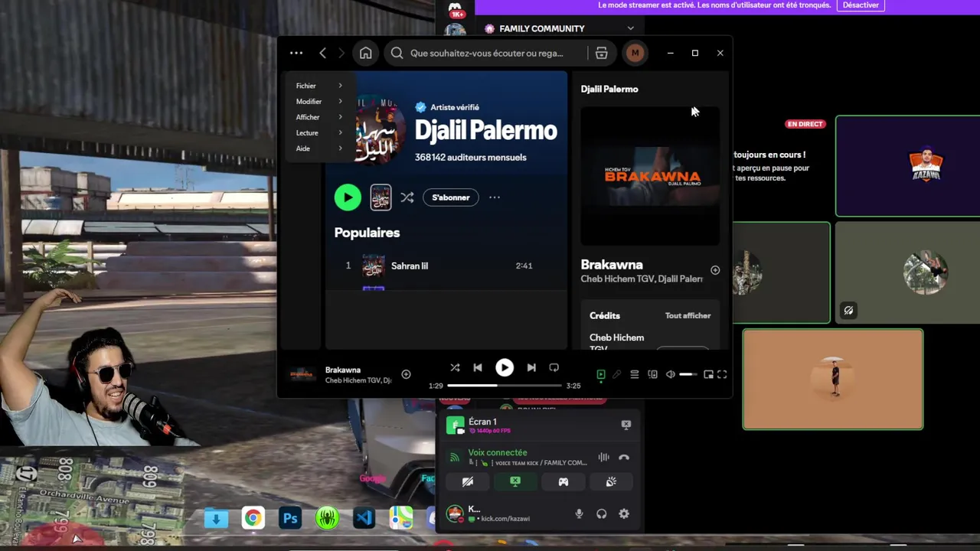980x551 pixels.
Task: Toggle repeat in the player bar
Action: point(554,367)
